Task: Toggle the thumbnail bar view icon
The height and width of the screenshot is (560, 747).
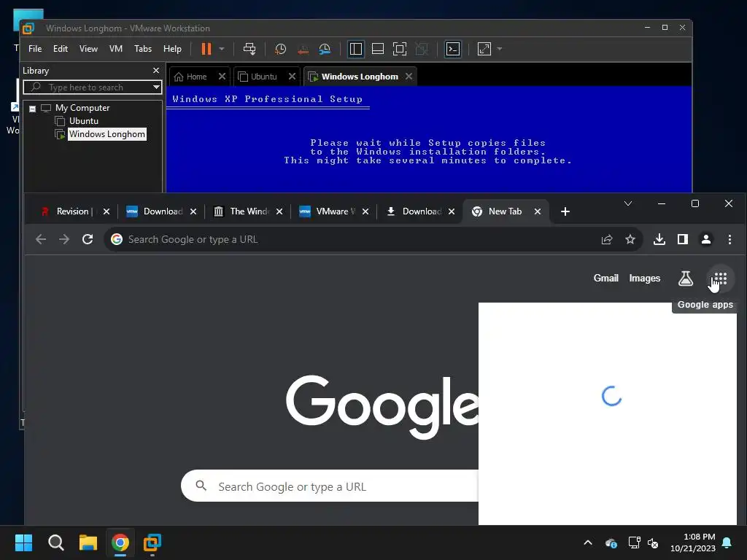Action: point(378,49)
